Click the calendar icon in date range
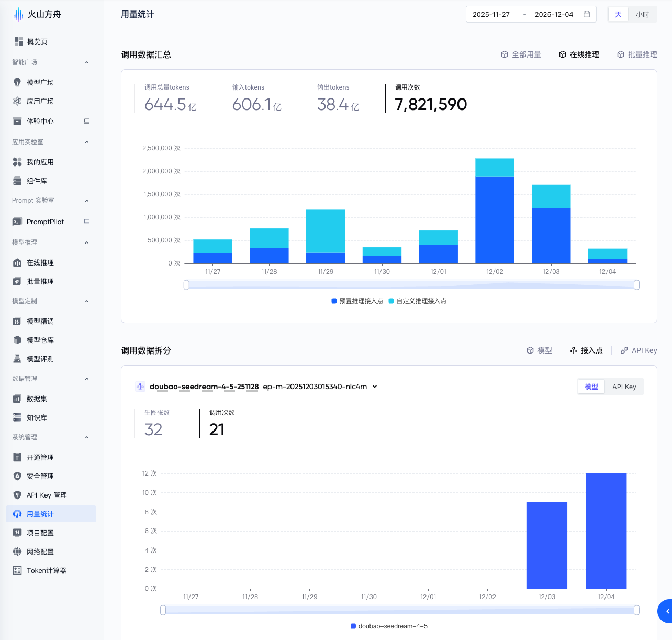 click(587, 14)
